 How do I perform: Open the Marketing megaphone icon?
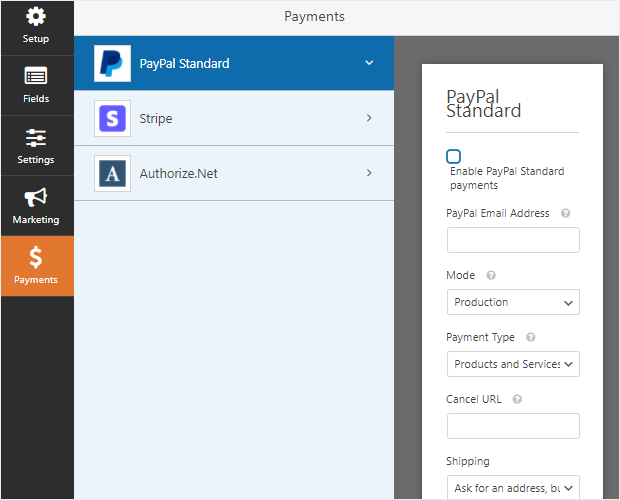36,197
